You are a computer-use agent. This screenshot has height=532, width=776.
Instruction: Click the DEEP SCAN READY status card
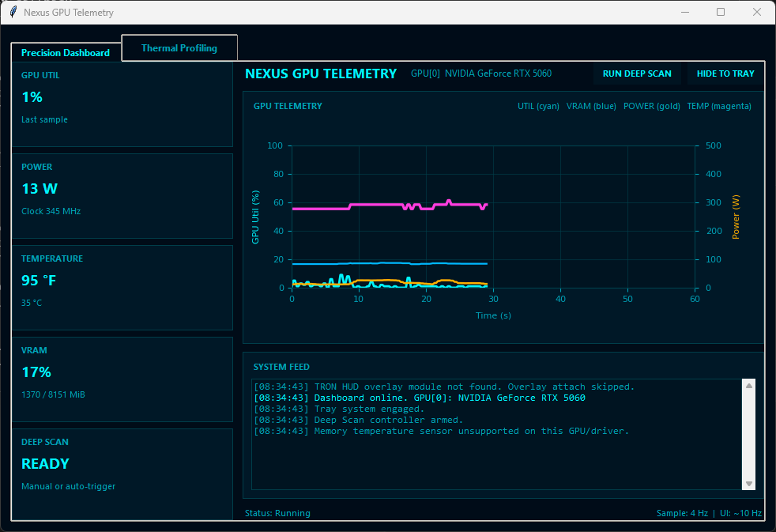(122, 471)
